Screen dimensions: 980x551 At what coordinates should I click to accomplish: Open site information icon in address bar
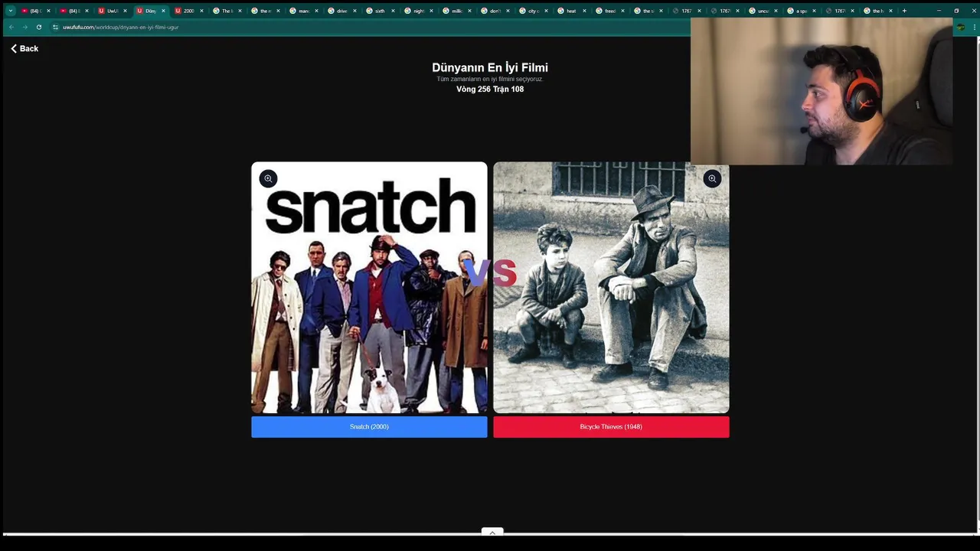pyautogui.click(x=55, y=27)
